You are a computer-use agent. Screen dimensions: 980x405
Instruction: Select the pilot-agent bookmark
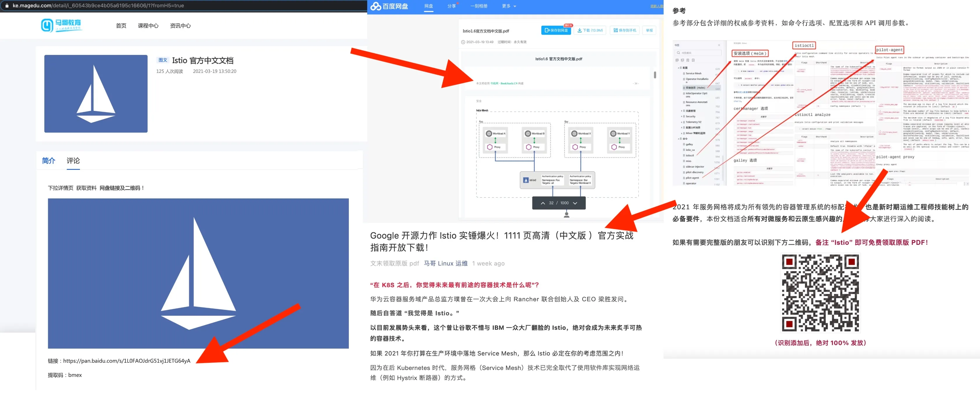click(692, 178)
